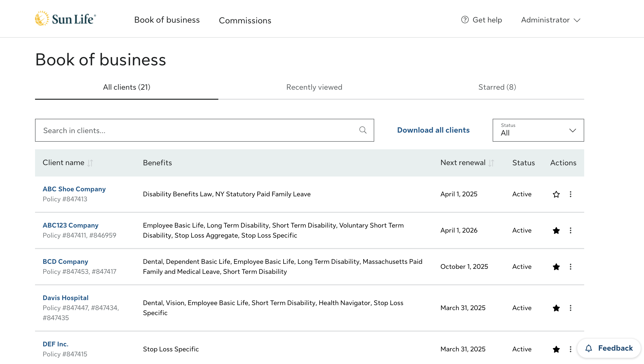Open the Starred clients tab
This screenshot has width=644, height=364.
coord(497,87)
